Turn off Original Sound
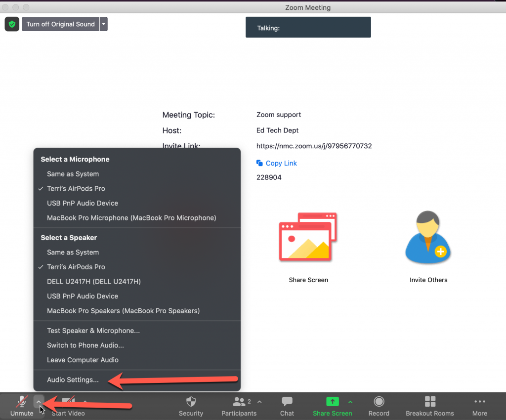This screenshot has width=506, height=420. 61,24
